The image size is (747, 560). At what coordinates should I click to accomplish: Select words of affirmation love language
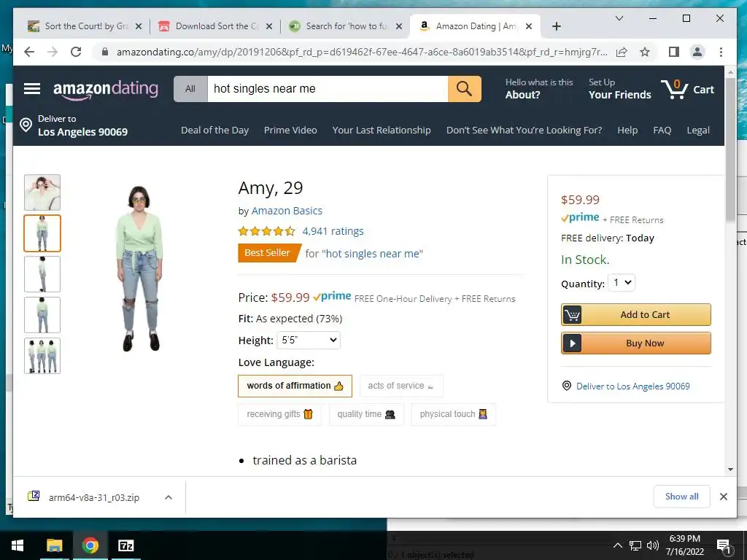[295, 386]
